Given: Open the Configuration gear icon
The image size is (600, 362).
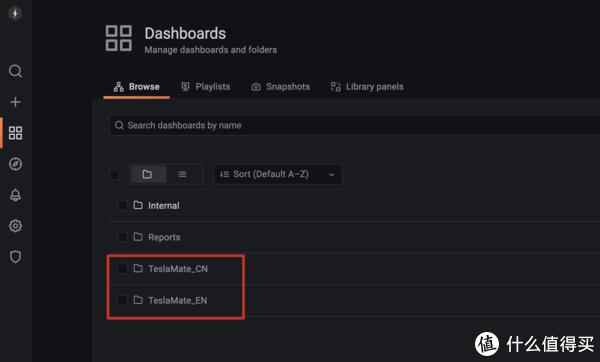Looking at the screenshot, I should click(15, 226).
